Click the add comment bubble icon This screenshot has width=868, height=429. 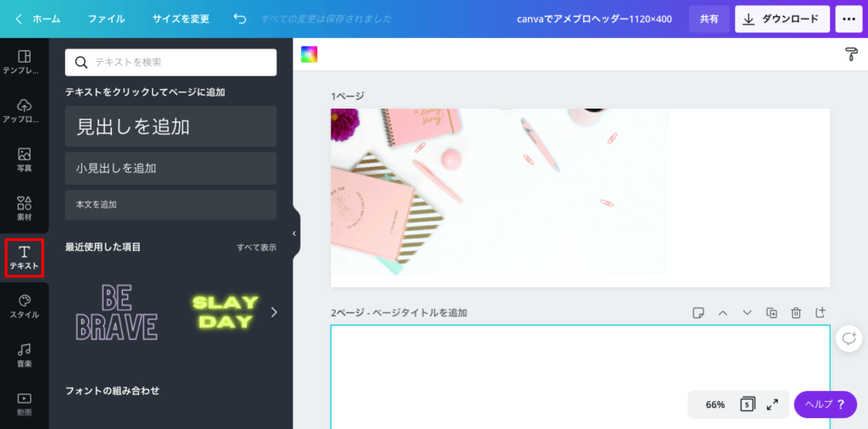pyautogui.click(x=849, y=339)
